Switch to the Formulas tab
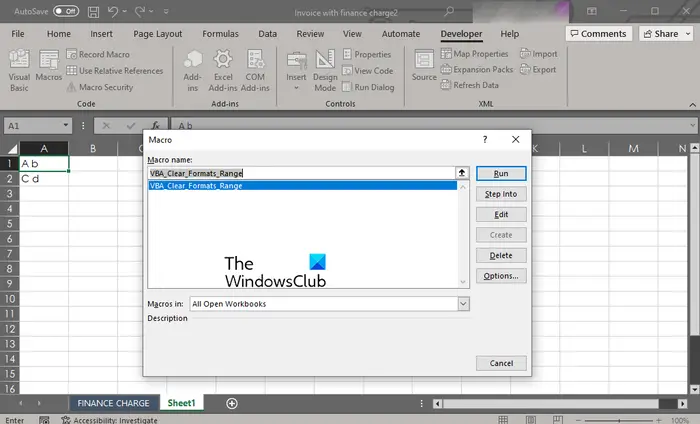 coord(221,34)
